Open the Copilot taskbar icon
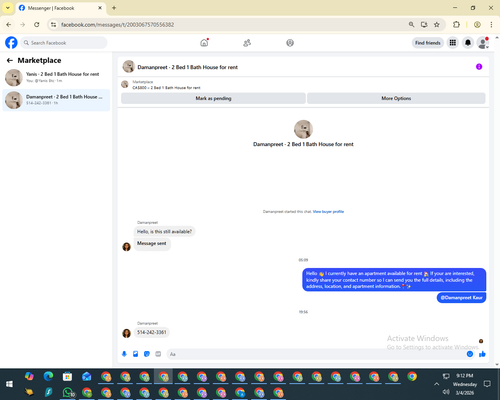This screenshot has height=400, width=500. click(x=29, y=376)
